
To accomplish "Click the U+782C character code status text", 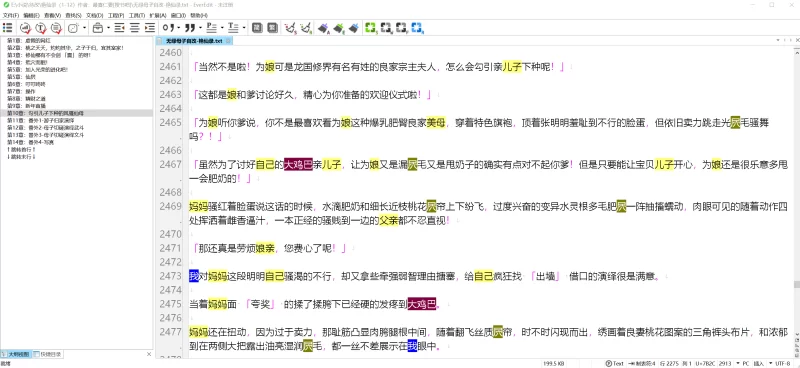I will coord(707,363).
